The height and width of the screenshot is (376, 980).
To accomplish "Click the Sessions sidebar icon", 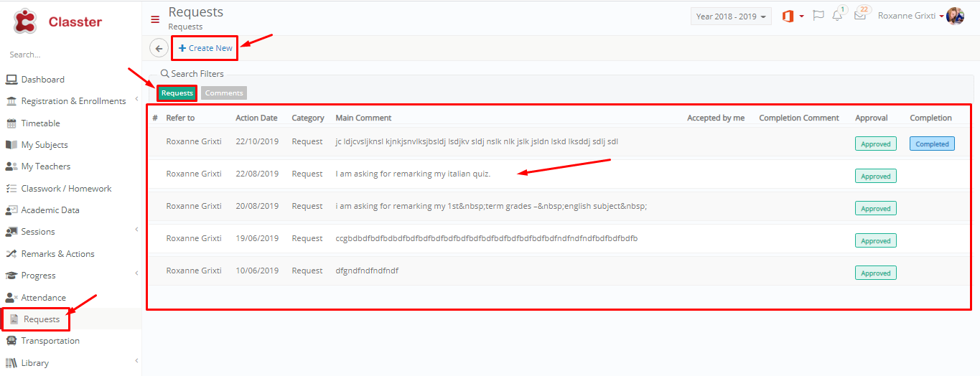I will (11, 232).
